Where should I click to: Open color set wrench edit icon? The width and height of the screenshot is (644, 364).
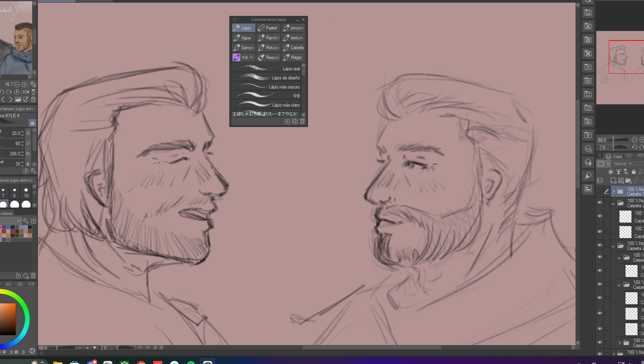(26, 220)
